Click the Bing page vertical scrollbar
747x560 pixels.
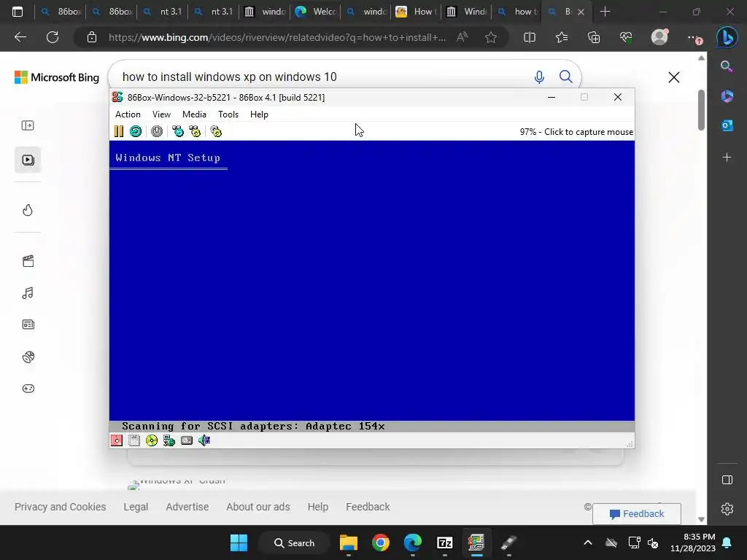(701, 111)
